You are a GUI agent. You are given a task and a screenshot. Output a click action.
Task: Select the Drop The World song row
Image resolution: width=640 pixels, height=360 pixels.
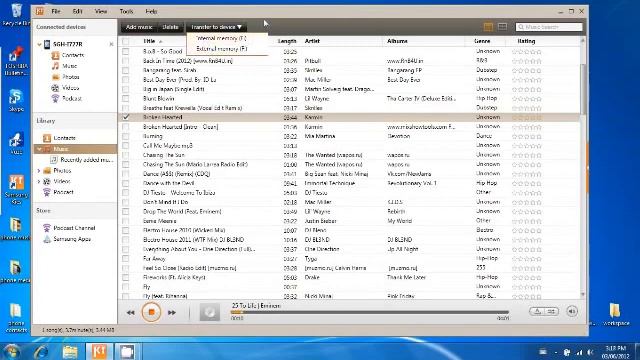(349, 211)
